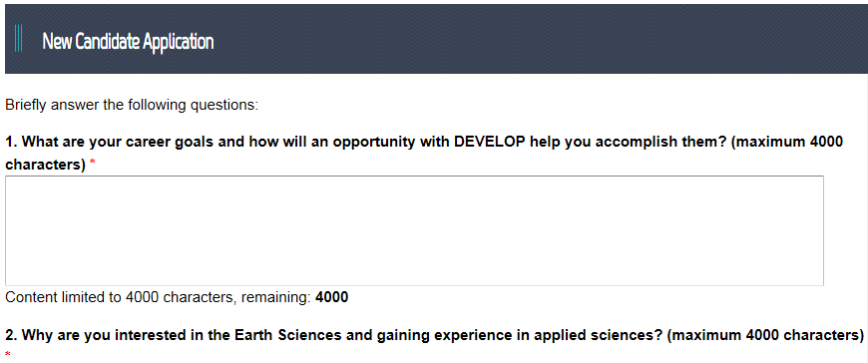Click the 'Briefly answer the following questions' text
Viewport: 868px width, 363px height.
pos(132,104)
